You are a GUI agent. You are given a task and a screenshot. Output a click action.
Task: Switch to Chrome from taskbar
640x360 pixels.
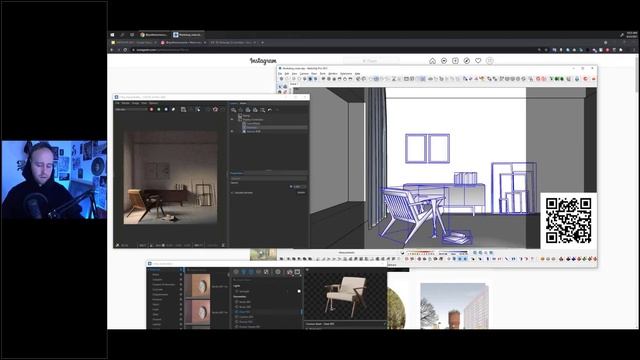click(x=154, y=35)
